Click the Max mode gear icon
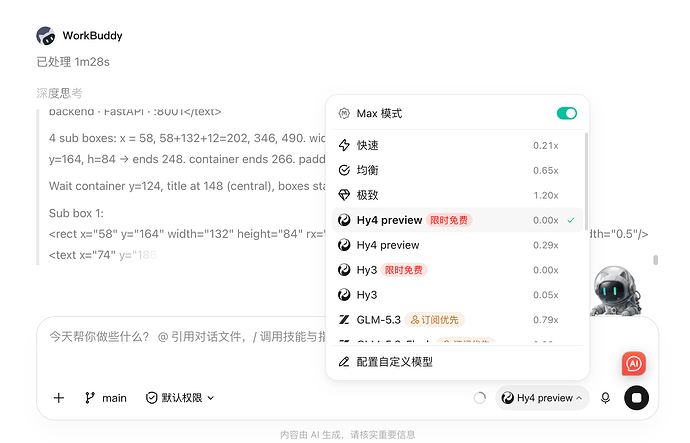The height and width of the screenshot is (443, 690). (344, 113)
